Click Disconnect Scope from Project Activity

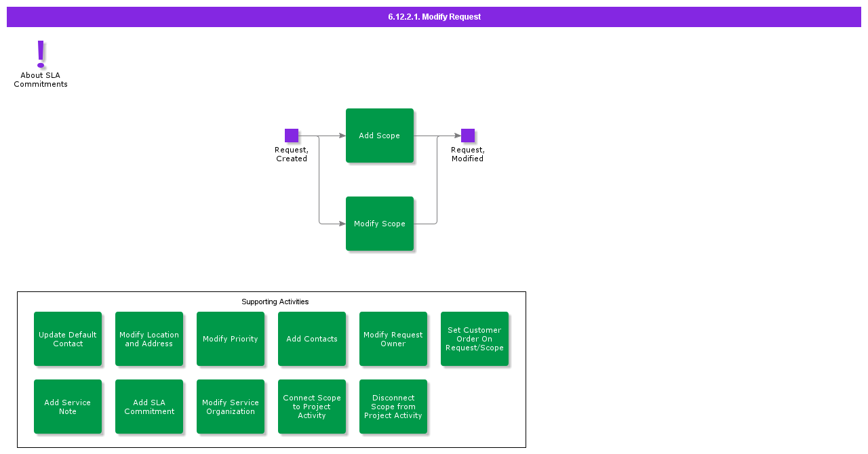(393, 407)
